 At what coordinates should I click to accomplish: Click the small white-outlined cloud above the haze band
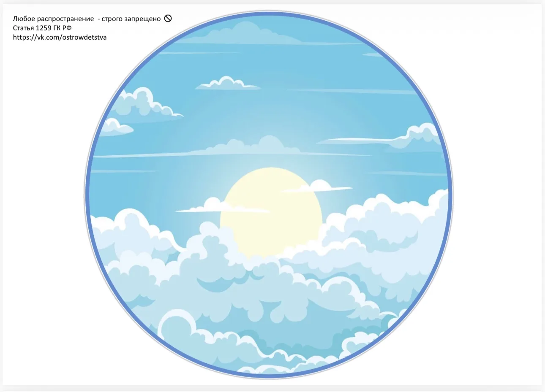pyautogui.click(x=228, y=83)
